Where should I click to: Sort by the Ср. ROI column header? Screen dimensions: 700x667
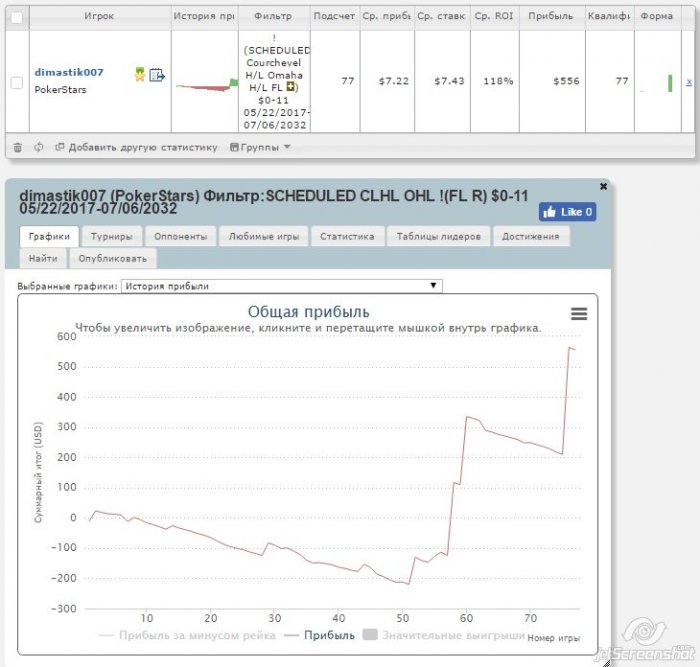(x=494, y=16)
